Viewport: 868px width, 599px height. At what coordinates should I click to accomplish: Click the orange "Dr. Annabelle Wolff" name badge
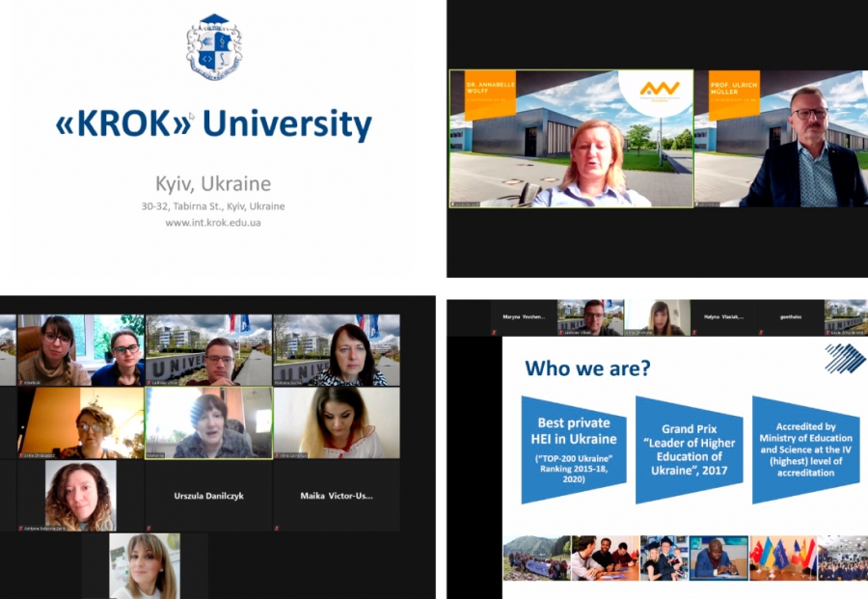click(490, 95)
